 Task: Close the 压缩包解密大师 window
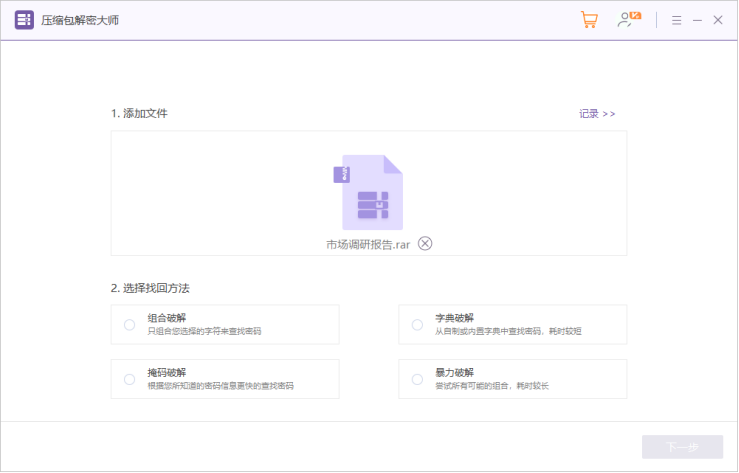(x=718, y=20)
